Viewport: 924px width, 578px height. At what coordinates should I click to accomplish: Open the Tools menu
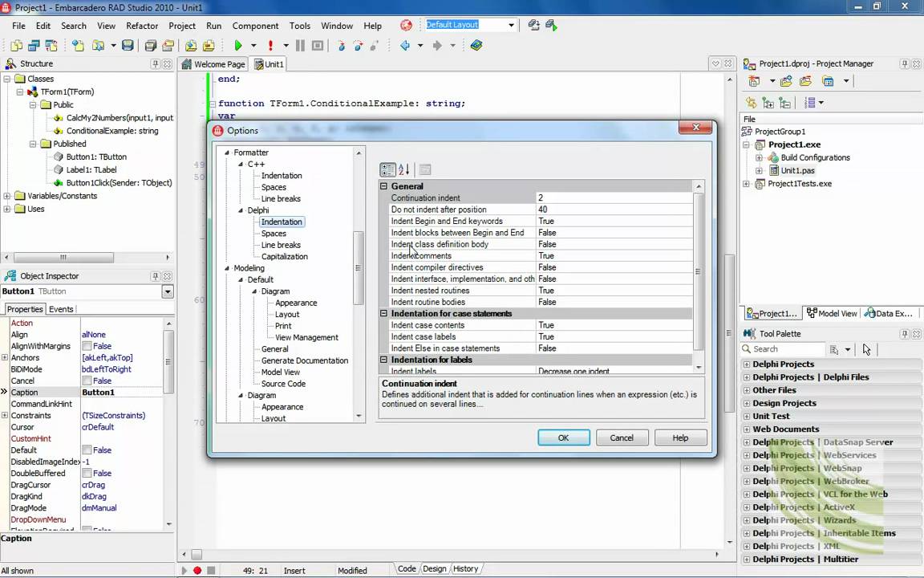pyautogui.click(x=299, y=26)
